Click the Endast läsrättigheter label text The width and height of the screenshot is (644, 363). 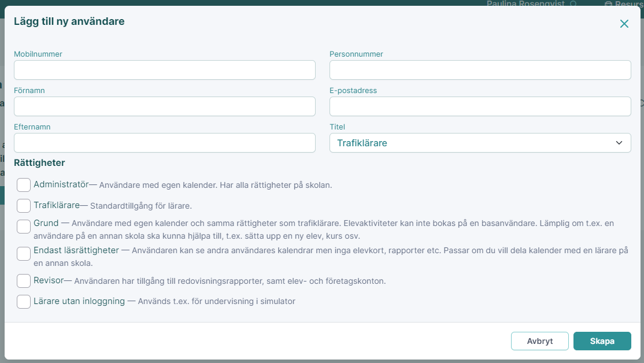(76, 250)
